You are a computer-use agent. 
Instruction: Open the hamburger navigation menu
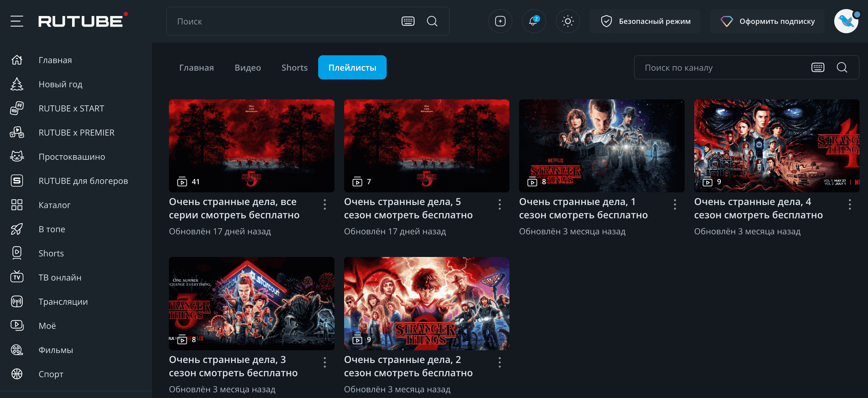tap(17, 21)
